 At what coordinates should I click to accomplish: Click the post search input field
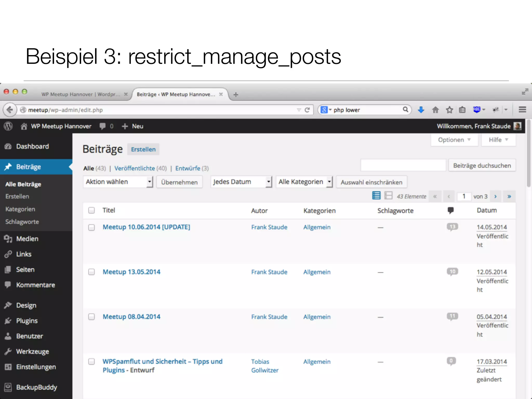click(x=403, y=165)
